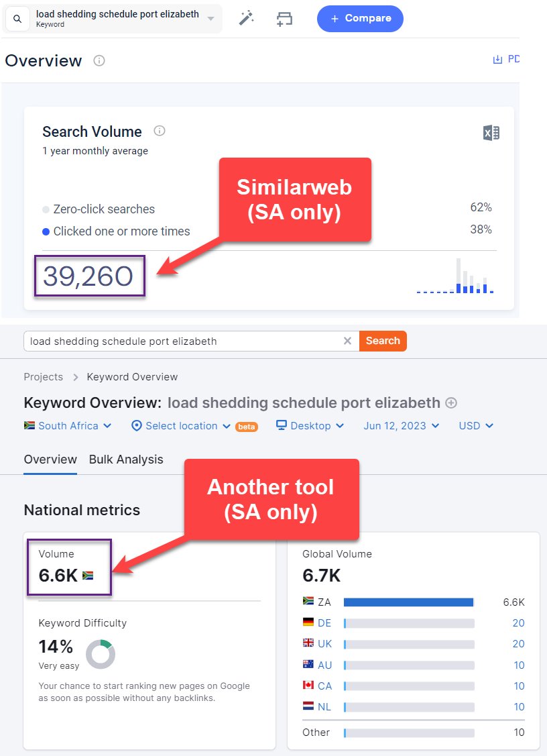This screenshot has height=756, width=547.
Task: Click the AU volume value 10
Action: [x=519, y=665]
